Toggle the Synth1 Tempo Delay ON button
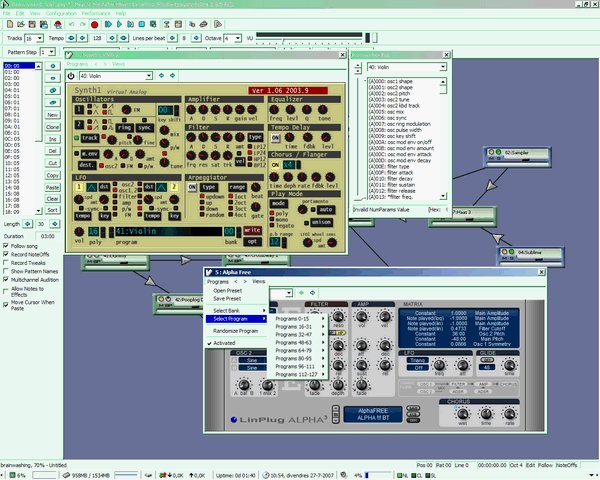The height and width of the screenshot is (480, 600). pos(275,138)
